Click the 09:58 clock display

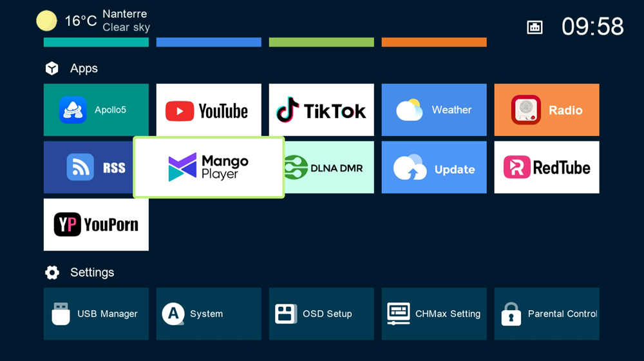[x=592, y=26]
